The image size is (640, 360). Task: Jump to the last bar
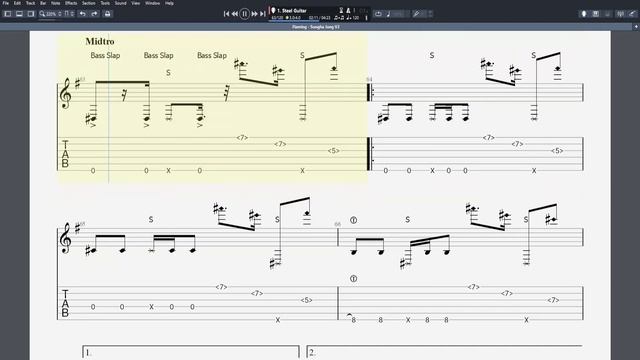[x=262, y=14]
